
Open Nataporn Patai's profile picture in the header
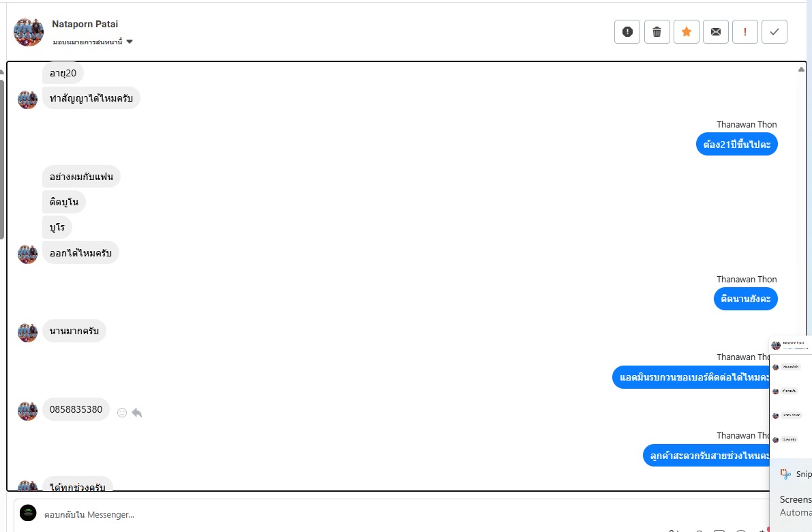[x=29, y=32]
